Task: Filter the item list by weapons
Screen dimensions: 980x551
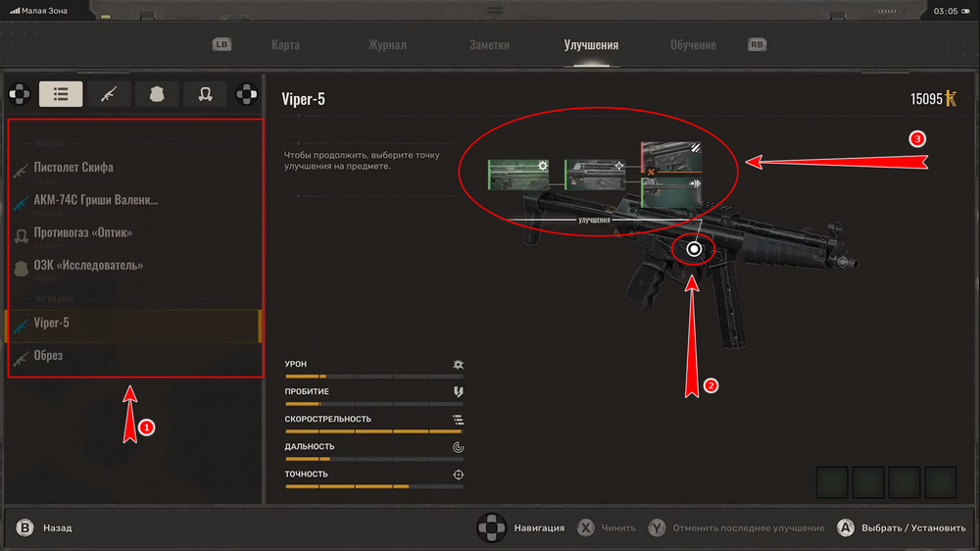Action: [x=109, y=94]
